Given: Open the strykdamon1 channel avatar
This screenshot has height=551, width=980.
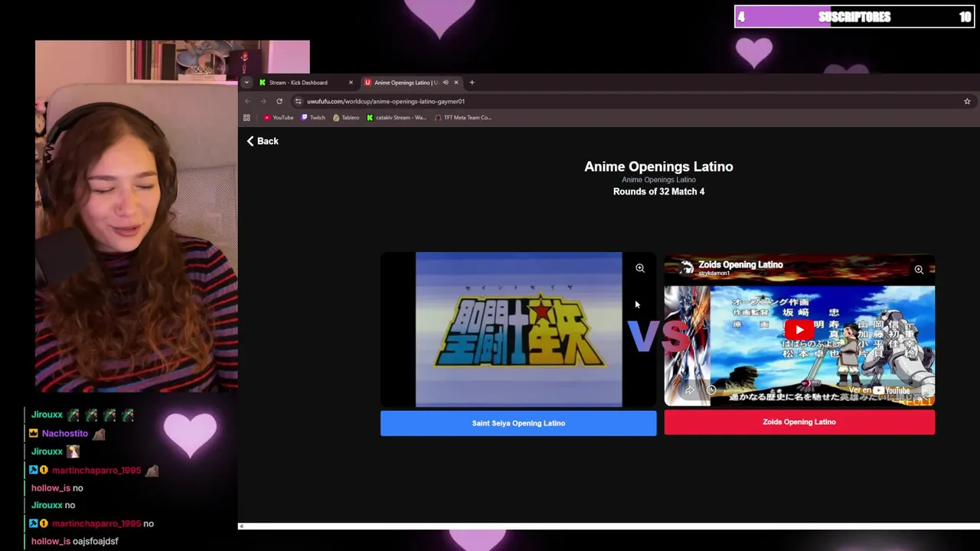Looking at the screenshot, I should point(687,267).
